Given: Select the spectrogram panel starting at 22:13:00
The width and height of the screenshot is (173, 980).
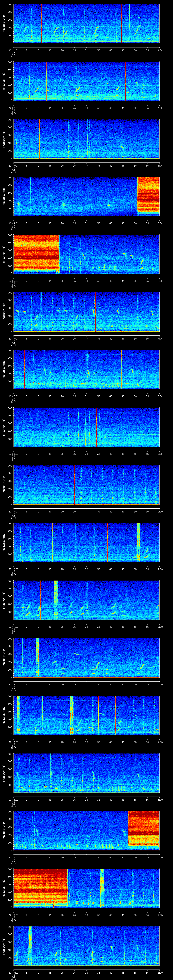Looking at the screenshot, I should click(x=87, y=715).
